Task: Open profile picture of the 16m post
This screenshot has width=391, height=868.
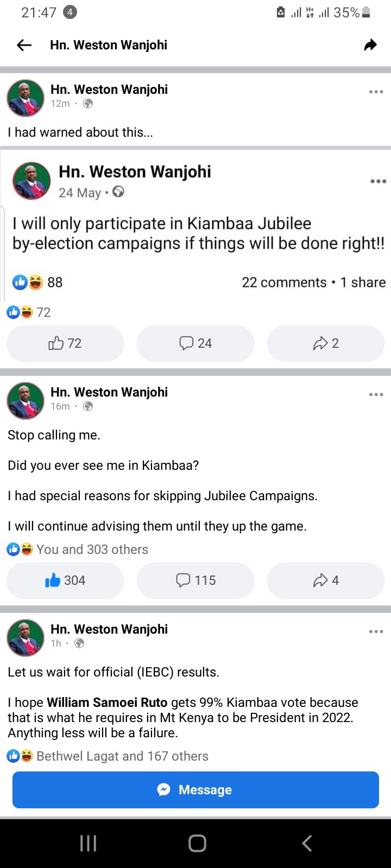Action: pos(26,400)
